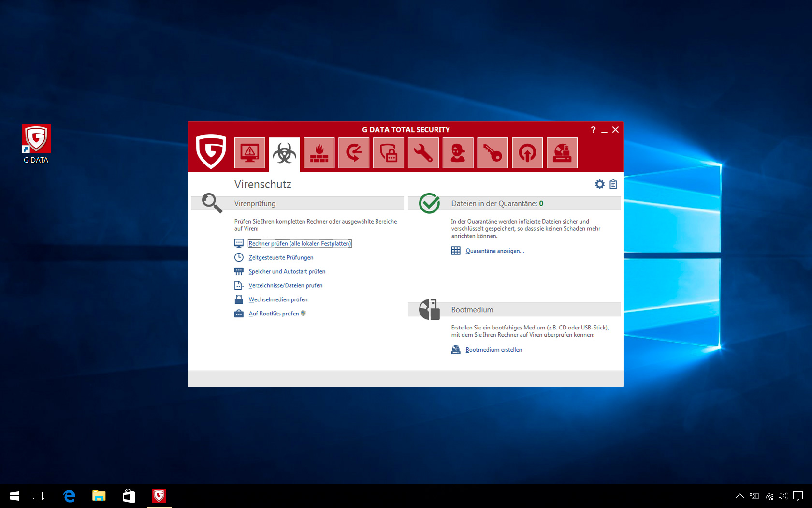This screenshot has height=508, width=812.
Task: Click the clock icon for timed scans
Action: pos(239,257)
